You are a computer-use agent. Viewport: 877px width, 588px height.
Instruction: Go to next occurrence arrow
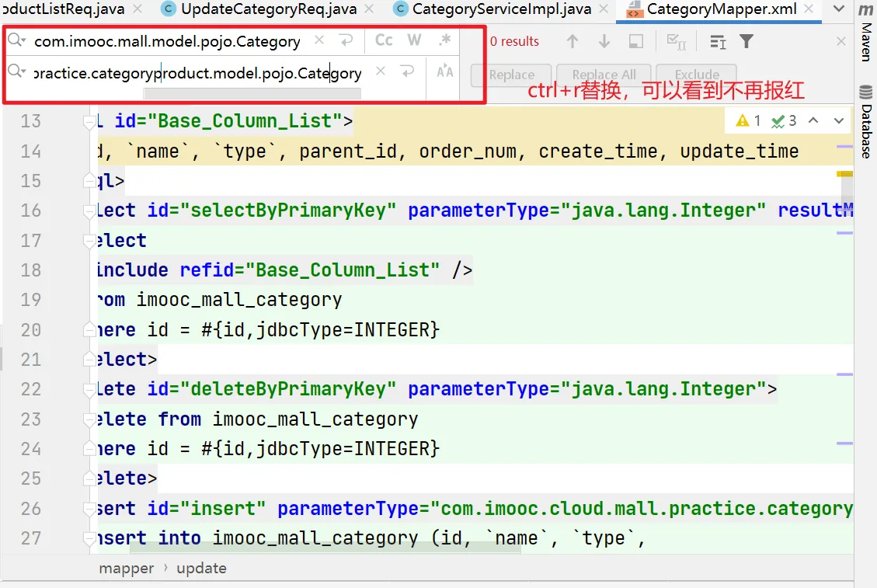pos(604,42)
